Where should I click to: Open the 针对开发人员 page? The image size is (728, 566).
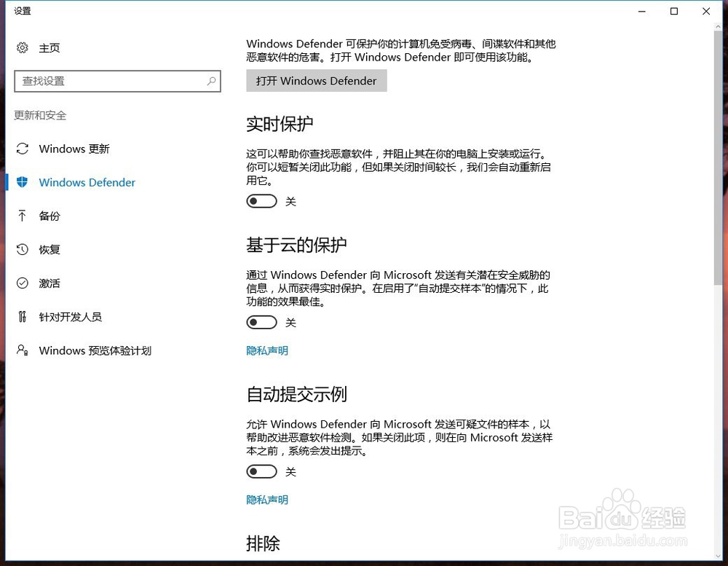70,317
